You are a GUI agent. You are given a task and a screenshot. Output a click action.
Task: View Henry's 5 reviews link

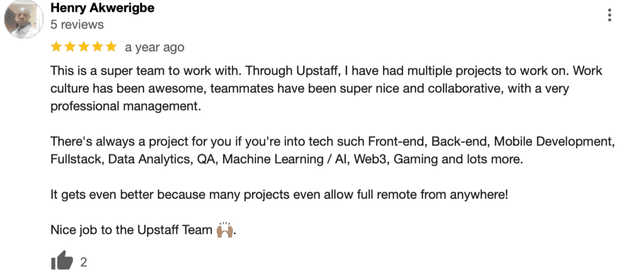tap(76, 24)
